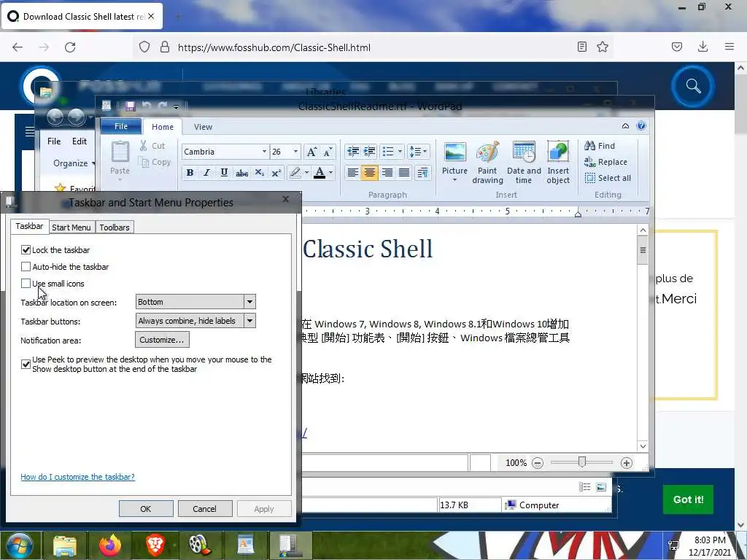Switch to the Start Menu tab
The height and width of the screenshot is (560, 747).
(x=71, y=227)
